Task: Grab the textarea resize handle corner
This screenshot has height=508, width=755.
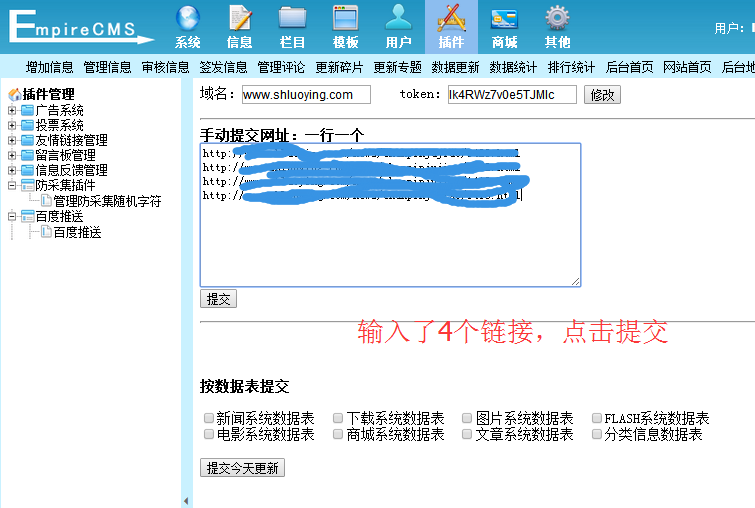Action: click(x=575, y=281)
